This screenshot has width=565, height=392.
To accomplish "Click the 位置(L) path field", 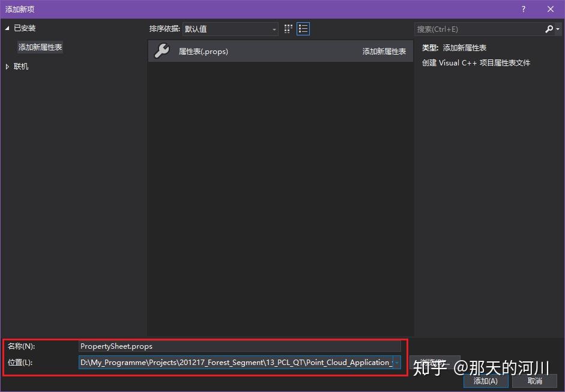I will 234,362.
